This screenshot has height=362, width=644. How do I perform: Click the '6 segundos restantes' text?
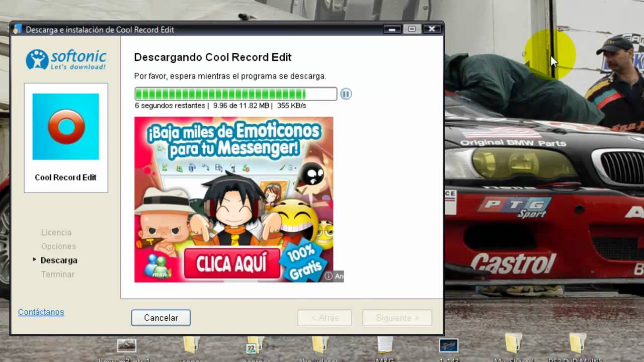click(170, 106)
